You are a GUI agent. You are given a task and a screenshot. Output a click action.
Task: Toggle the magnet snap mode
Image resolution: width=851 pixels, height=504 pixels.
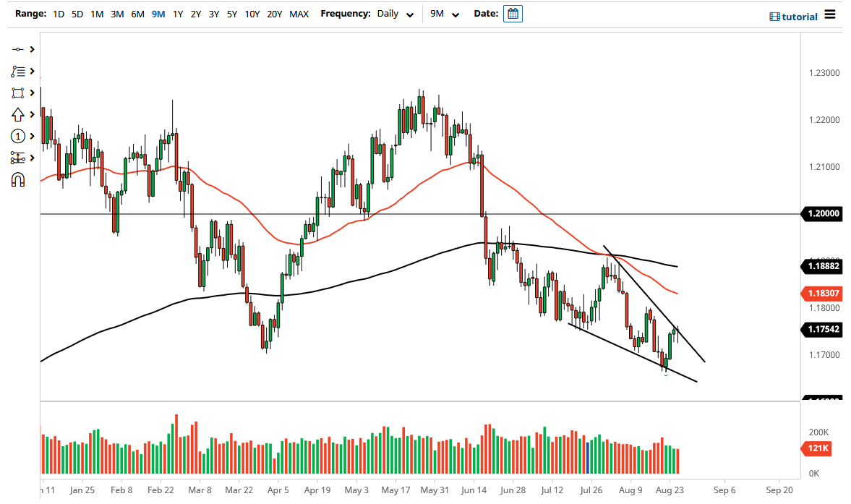(18, 179)
